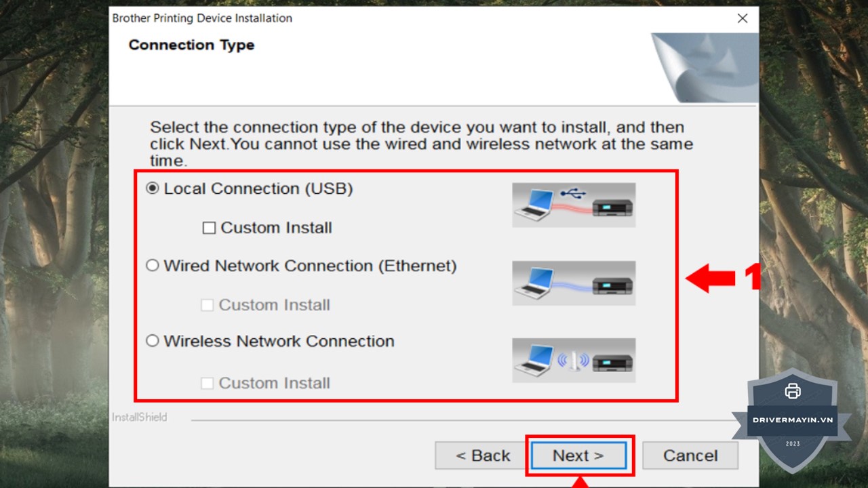Viewport: 868px width, 488px height.
Task: Click the wireless connection illustration
Action: click(574, 360)
